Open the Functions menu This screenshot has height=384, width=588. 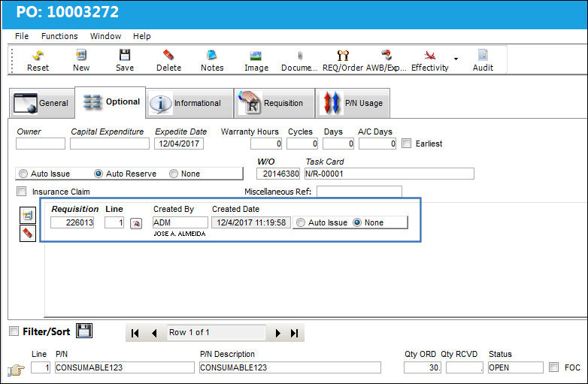tap(59, 36)
